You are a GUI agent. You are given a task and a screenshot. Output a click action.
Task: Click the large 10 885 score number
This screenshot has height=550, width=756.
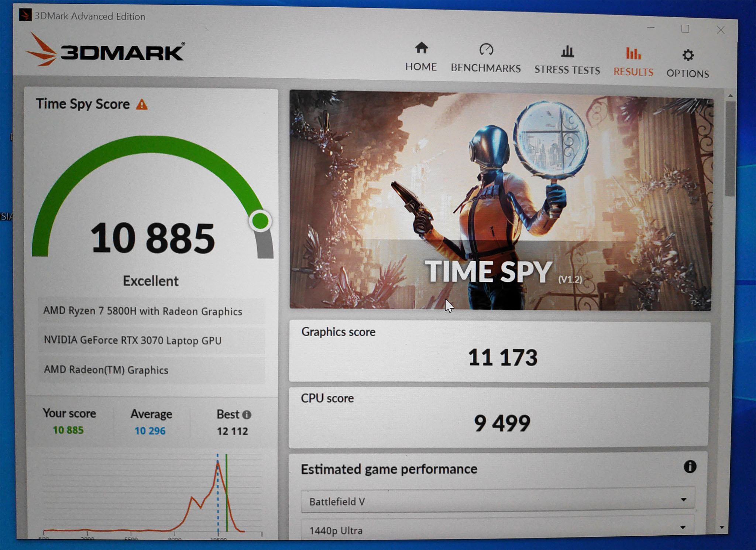[152, 238]
